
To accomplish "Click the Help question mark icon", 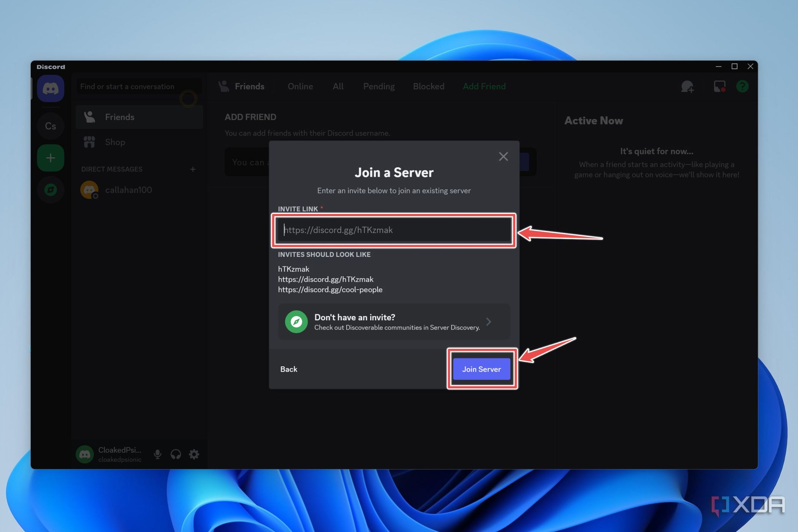I will click(x=742, y=87).
